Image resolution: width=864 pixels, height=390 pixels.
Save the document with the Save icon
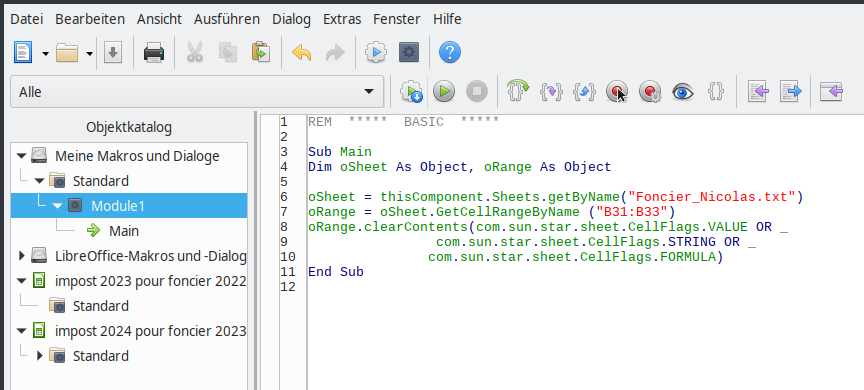click(x=113, y=53)
